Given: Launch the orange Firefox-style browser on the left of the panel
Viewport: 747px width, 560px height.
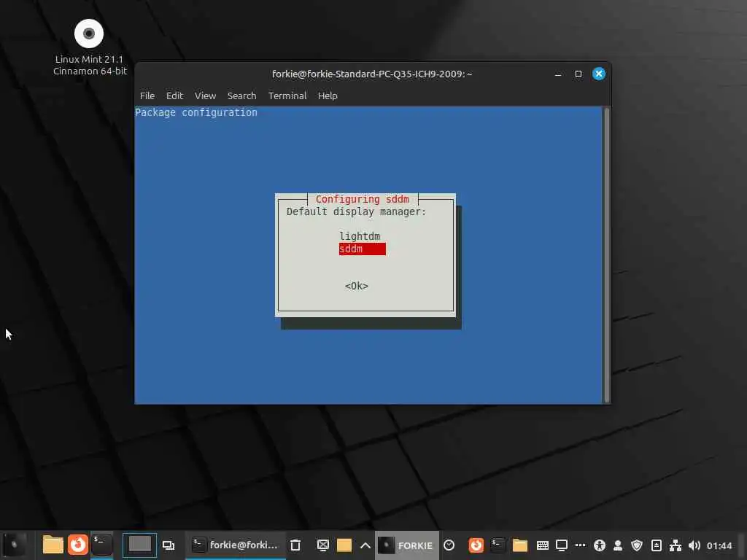Looking at the screenshot, I should tap(77, 545).
